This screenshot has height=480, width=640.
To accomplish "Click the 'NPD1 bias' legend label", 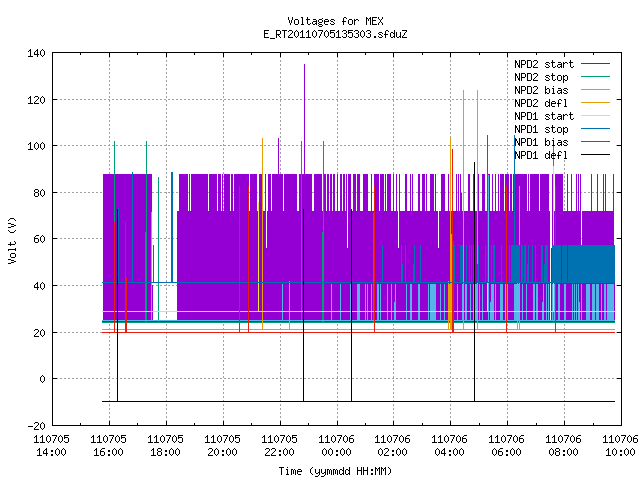I will (541, 142).
